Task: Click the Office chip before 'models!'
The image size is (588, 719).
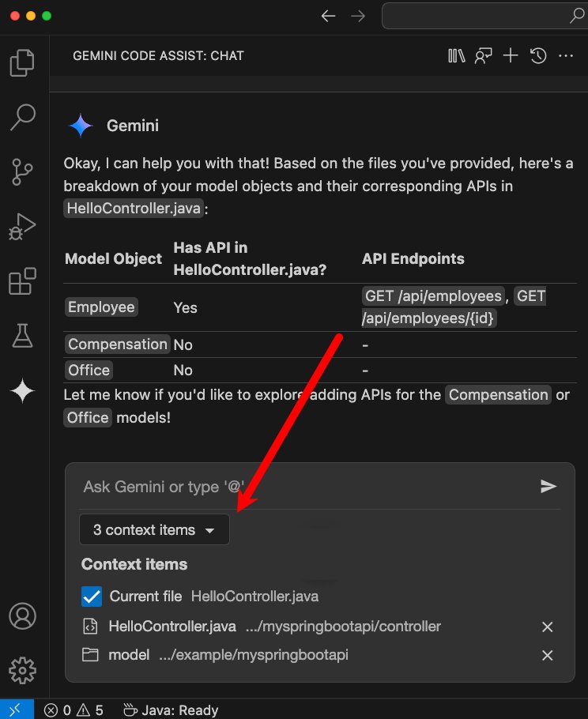Action: click(88, 418)
